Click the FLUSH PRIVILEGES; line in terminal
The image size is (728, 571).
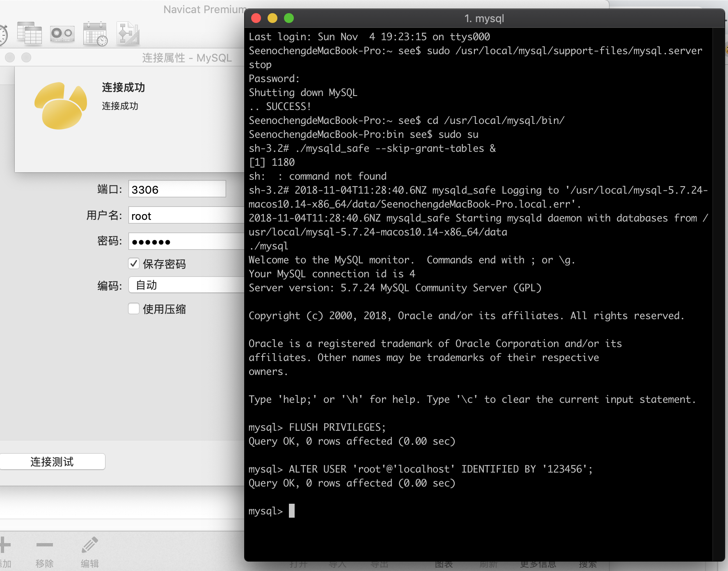317,427
